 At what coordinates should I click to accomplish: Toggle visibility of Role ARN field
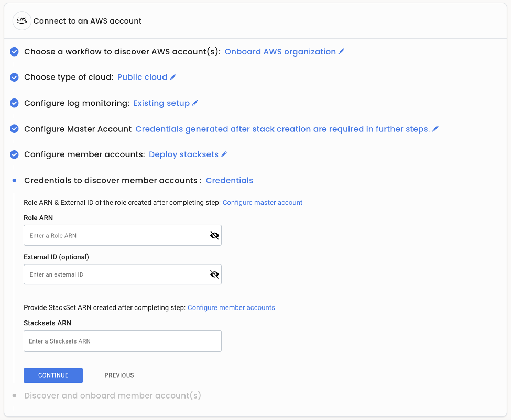214,235
